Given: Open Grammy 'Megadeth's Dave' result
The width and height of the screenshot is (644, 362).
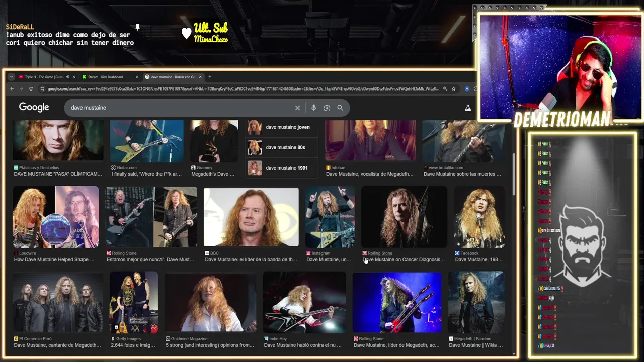Looking at the screenshot, I should [214, 141].
